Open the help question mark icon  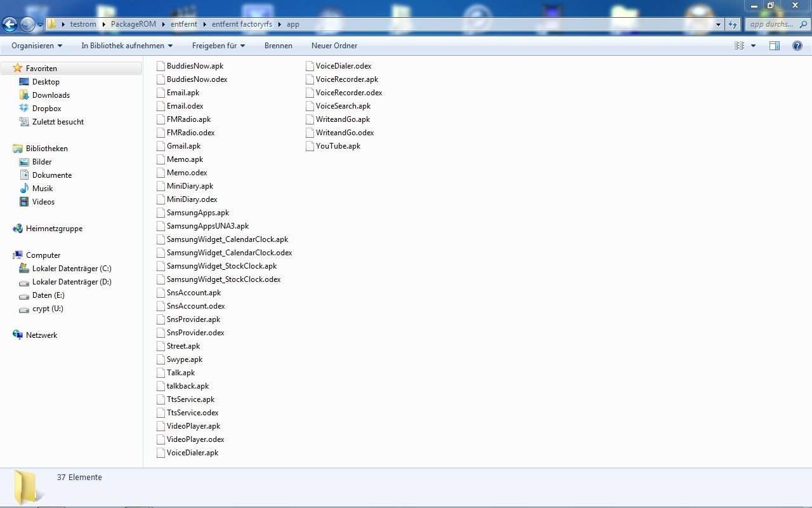click(x=797, y=46)
